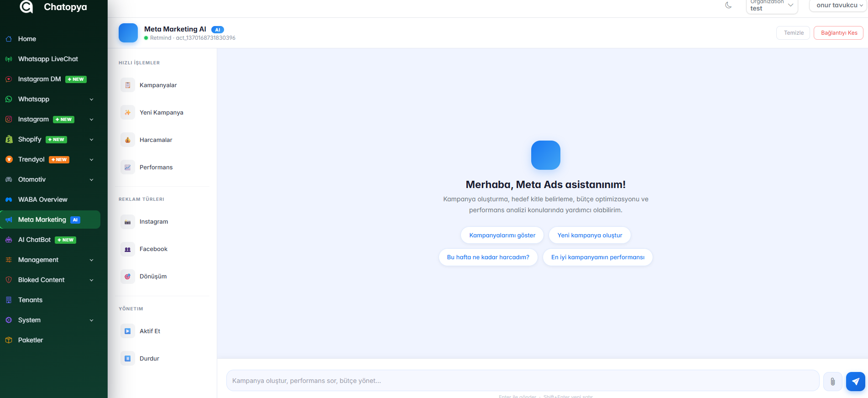The height and width of the screenshot is (398, 868).
Task: Click the Paketler box icon
Action: (x=9, y=340)
